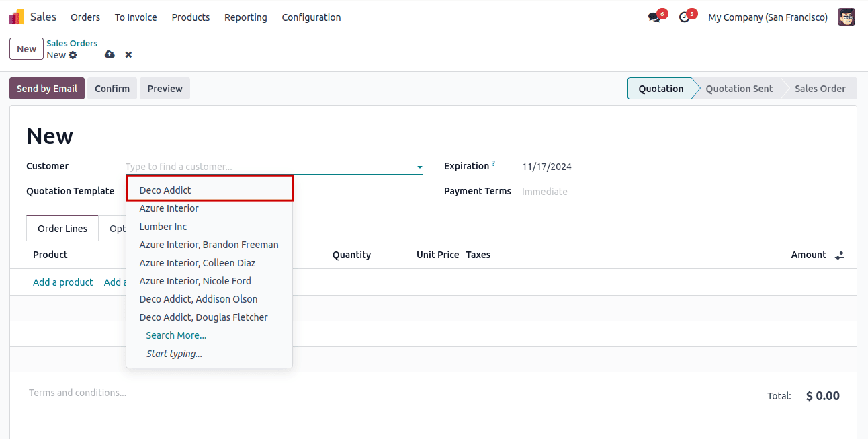Image resolution: width=868 pixels, height=439 pixels.
Task: Open the activities clock icon
Action: (x=685, y=17)
